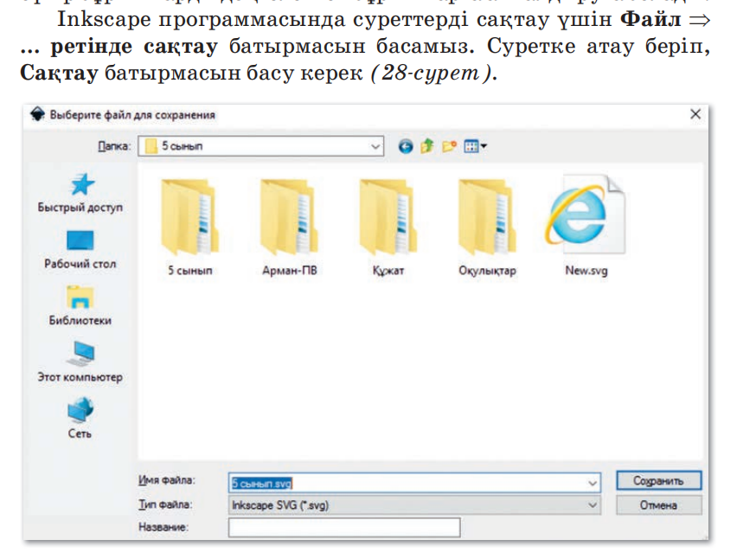
Task: Open Быстрый доступ in the sidebar
Action: pyautogui.click(x=80, y=193)
